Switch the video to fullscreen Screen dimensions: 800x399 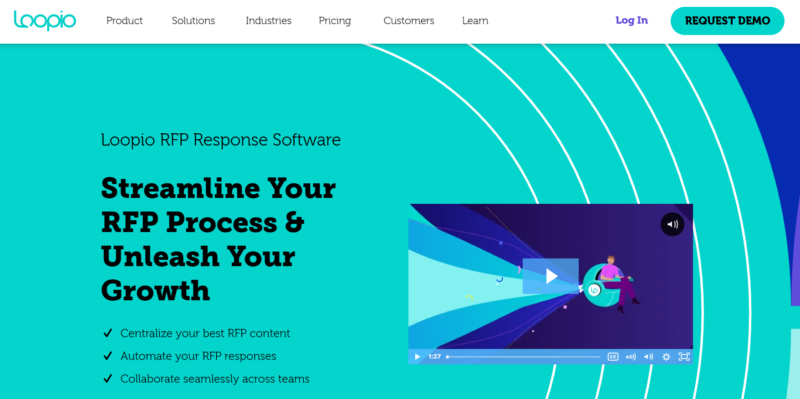tap(684, 357)
